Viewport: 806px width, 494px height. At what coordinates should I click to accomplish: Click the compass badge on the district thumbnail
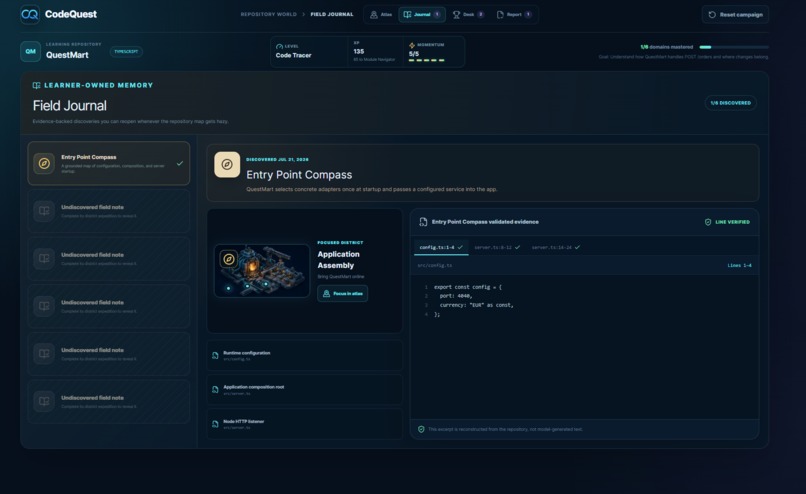pos(229,259)
